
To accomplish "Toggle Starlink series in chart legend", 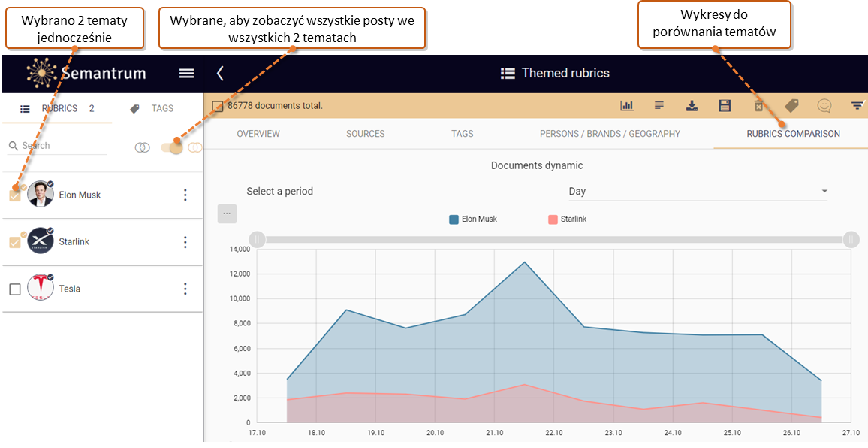I will pos(568,219).
